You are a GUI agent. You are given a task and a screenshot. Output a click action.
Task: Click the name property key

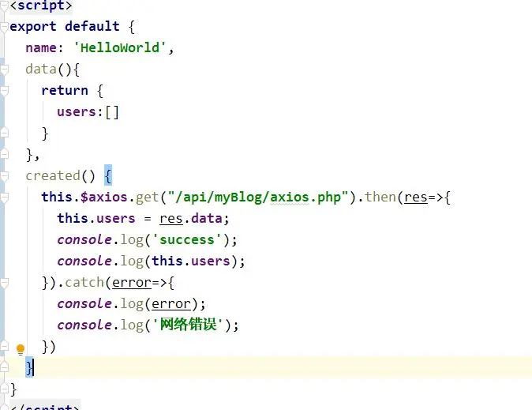click(41, 48)
